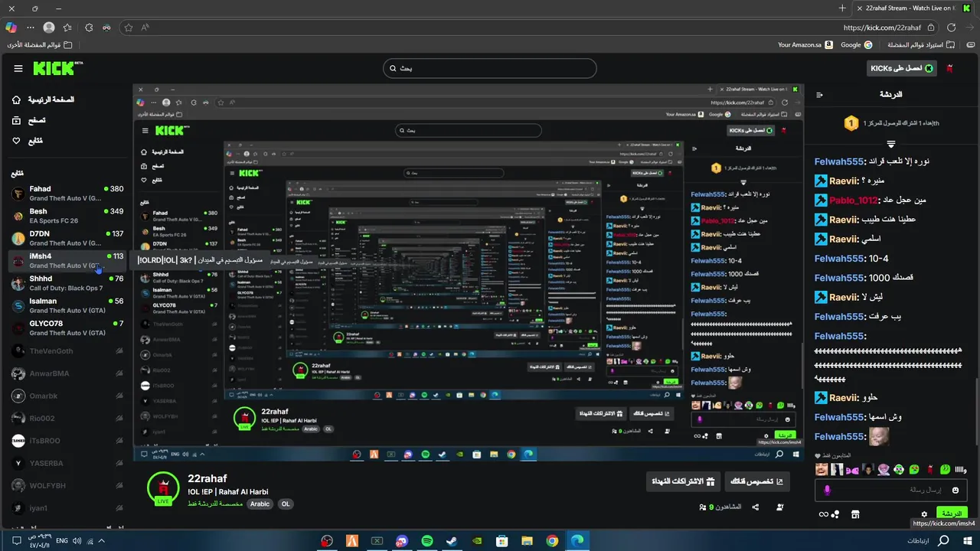Click the purple microphone icon in chat
Viewport: 980px width, 551px height.
tap(827, 490)
